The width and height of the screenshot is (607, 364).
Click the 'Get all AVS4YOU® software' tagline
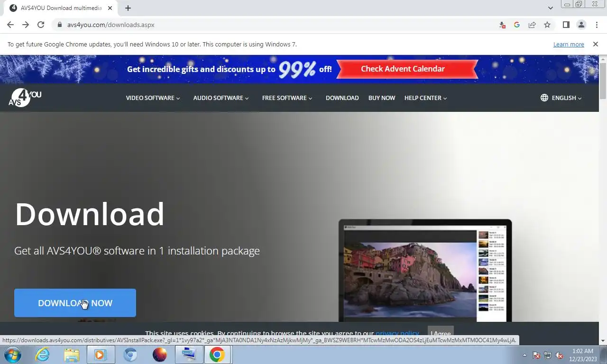pos(137,251)
